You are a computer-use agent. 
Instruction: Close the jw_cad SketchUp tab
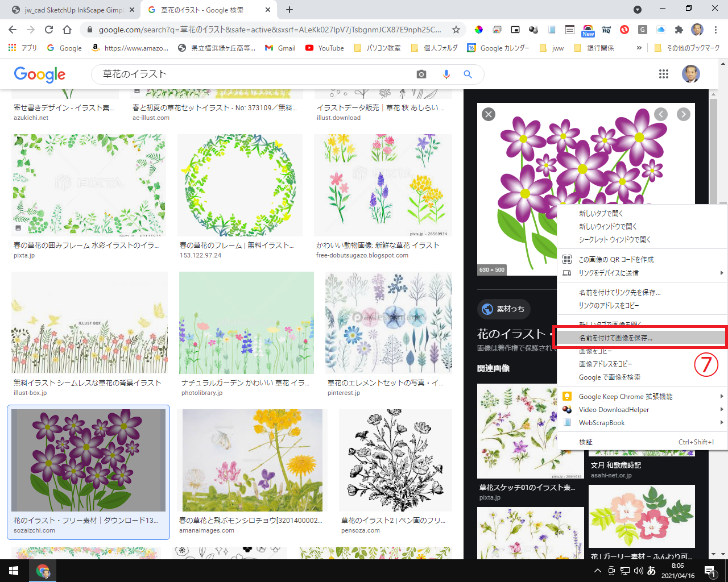tap(132, 10)
